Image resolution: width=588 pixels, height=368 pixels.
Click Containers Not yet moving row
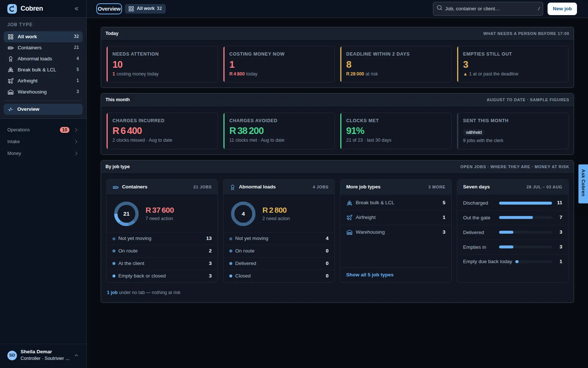(x=162, y=238)
